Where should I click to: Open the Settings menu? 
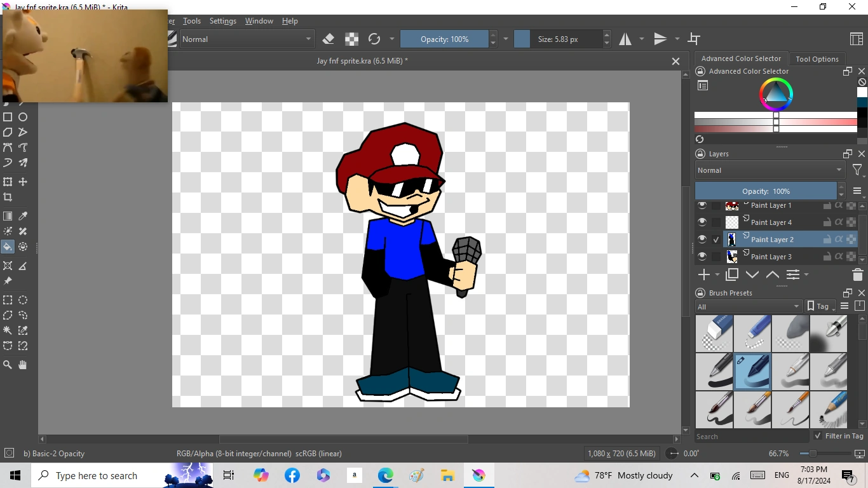coord(222,20)
